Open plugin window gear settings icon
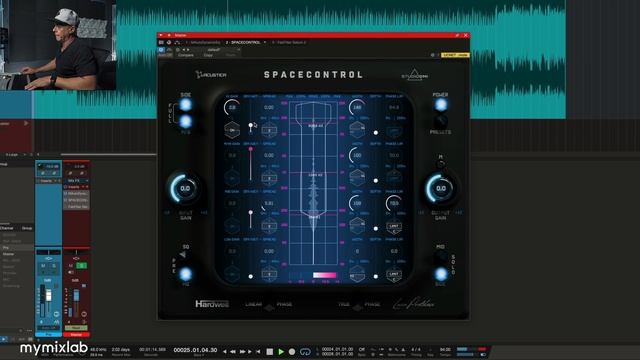This screenshot has height=360, width=640. click(433, 55)
